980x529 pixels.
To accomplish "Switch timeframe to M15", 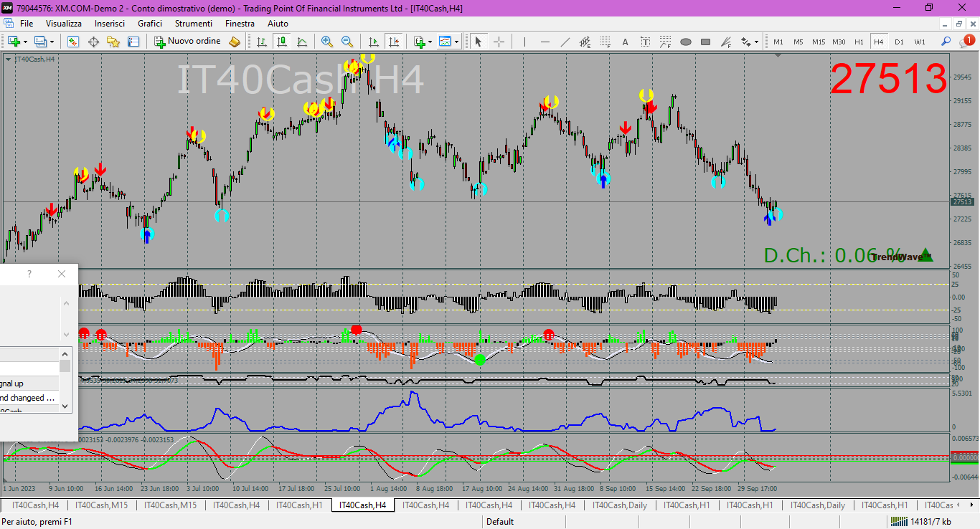I will click(819, 42).
